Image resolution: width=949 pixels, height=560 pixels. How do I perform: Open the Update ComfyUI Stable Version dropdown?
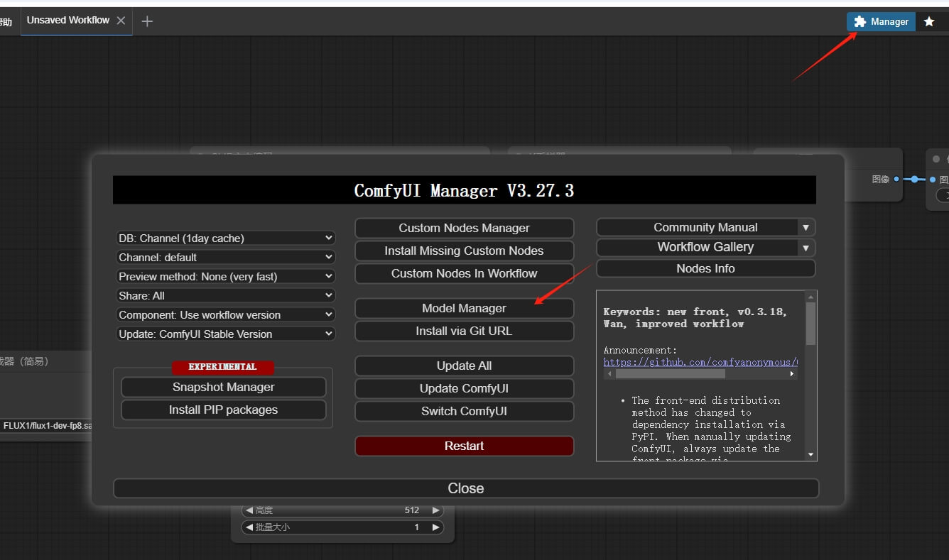tap(225, 334)
